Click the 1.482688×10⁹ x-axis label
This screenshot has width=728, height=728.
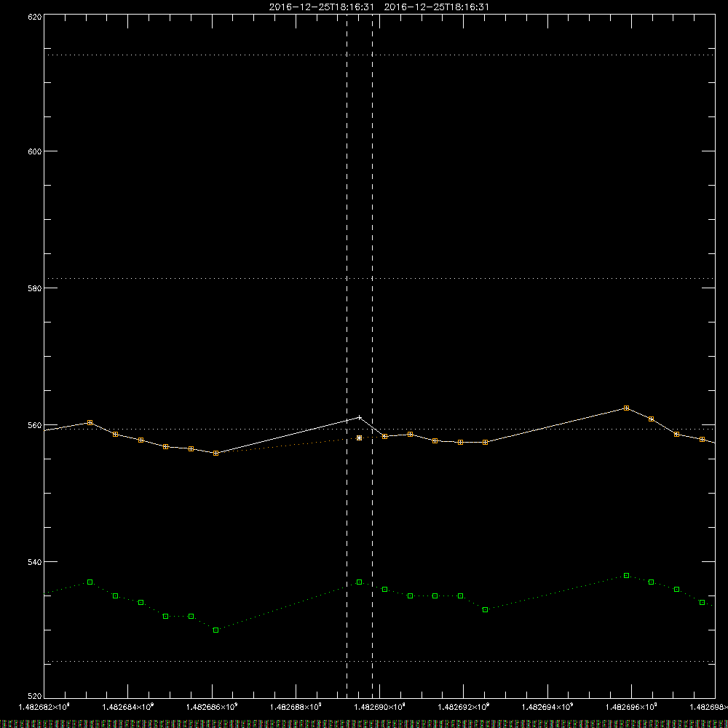[x=296, y=707]
